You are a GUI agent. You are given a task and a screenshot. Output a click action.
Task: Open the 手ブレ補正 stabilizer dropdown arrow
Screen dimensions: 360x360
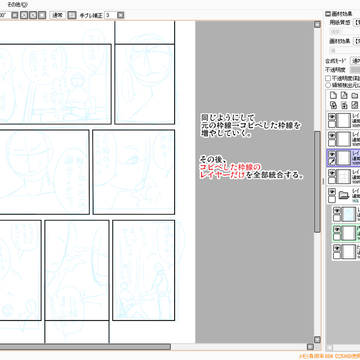point(121,15)
